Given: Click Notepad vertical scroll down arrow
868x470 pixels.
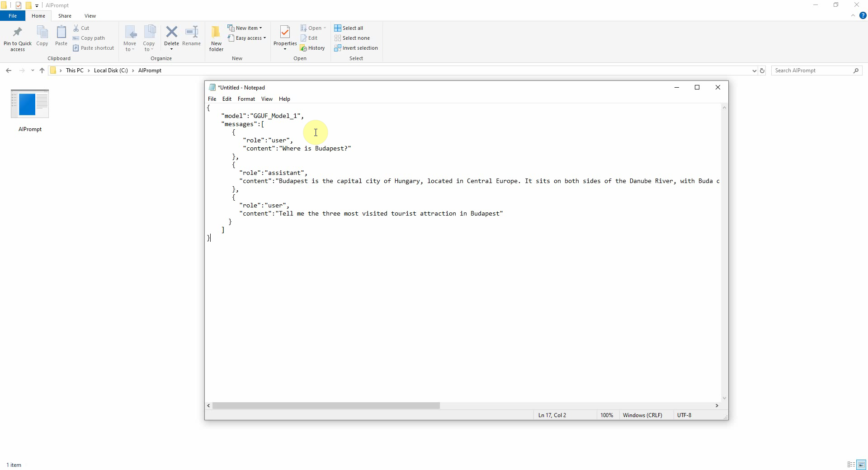Looking at the screenshot, I should 724,398.
